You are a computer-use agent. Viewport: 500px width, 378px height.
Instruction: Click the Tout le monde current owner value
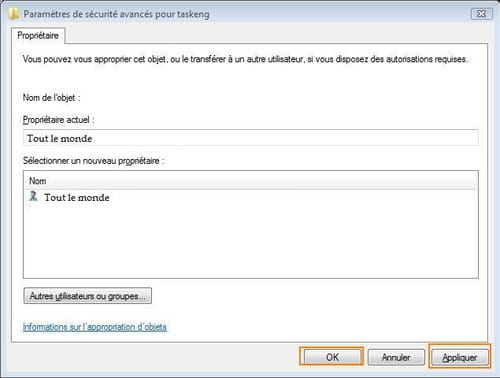coord(60,138)
